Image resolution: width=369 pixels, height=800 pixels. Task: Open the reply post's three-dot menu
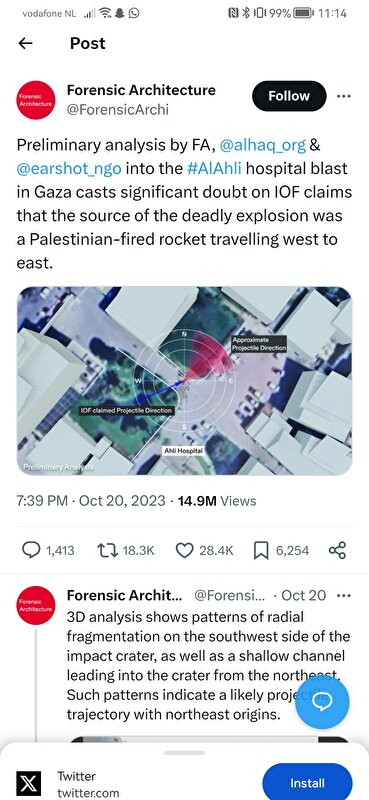pos(345,595)
